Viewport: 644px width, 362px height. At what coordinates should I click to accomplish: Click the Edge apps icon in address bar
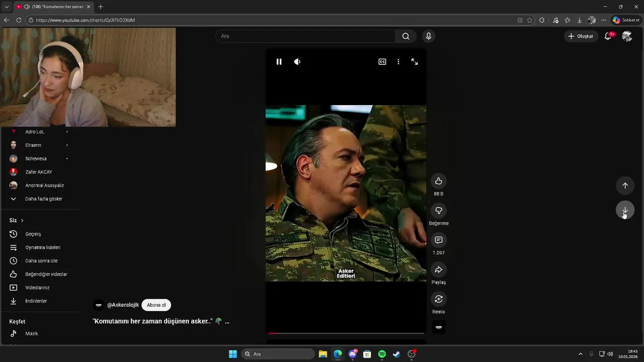pos(520,20)
